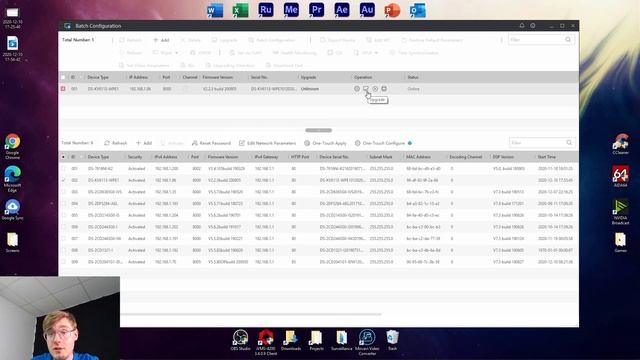
Task: Click Batch Configuration in upper toolbar
Action: [271, 40]
